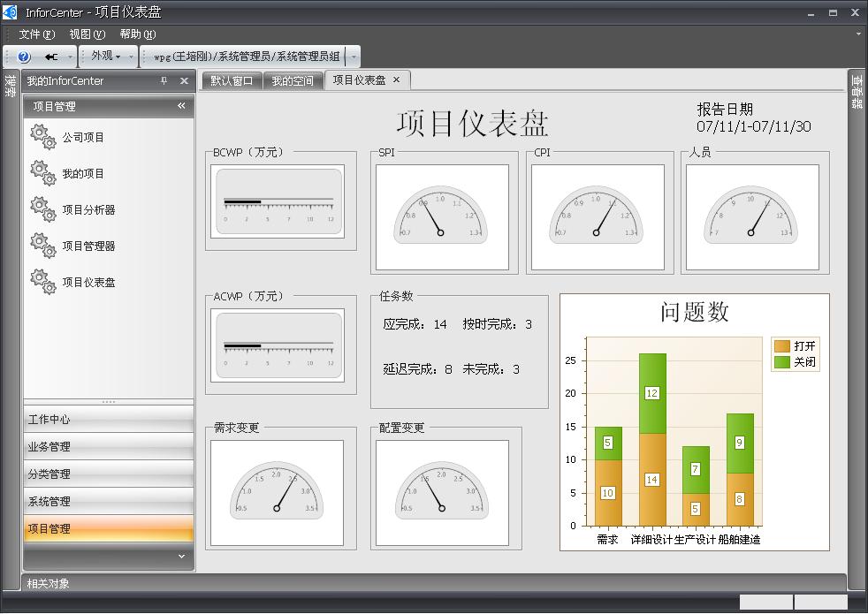Click 详细设计 bar green segment labeled 12
This screenshot has height=614, width=868.
[652, 393]
